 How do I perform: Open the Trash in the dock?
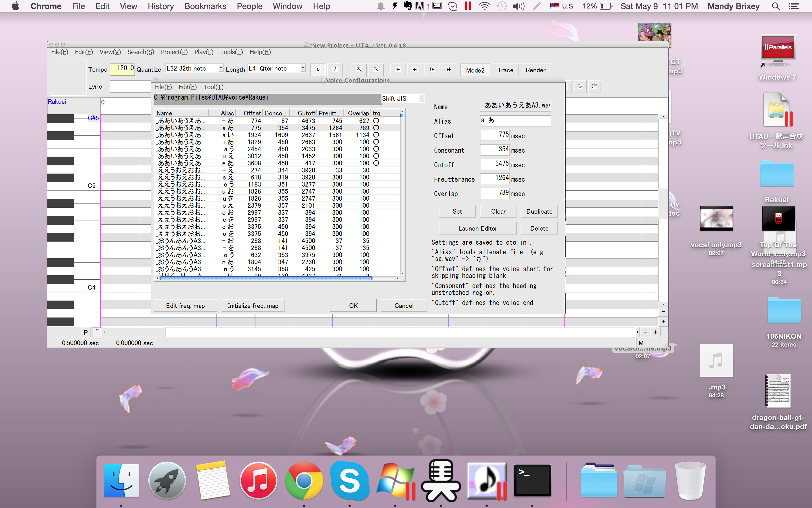click(x=690, y=480)
